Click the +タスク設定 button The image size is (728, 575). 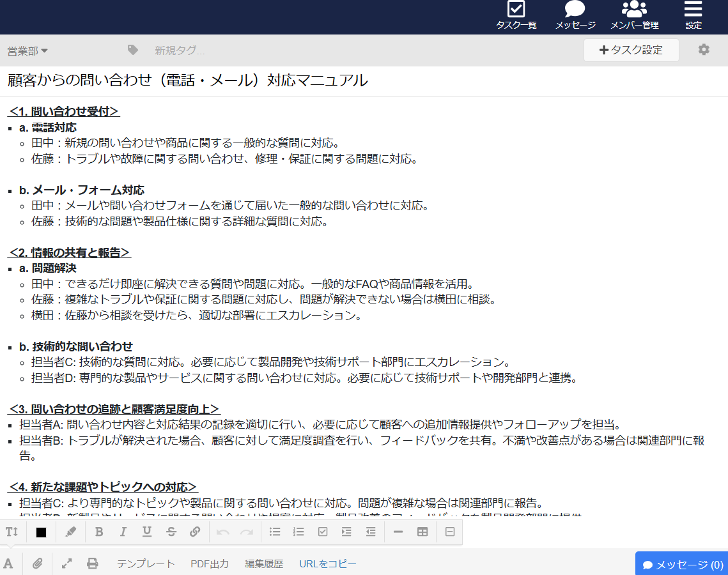pos(631,50)
